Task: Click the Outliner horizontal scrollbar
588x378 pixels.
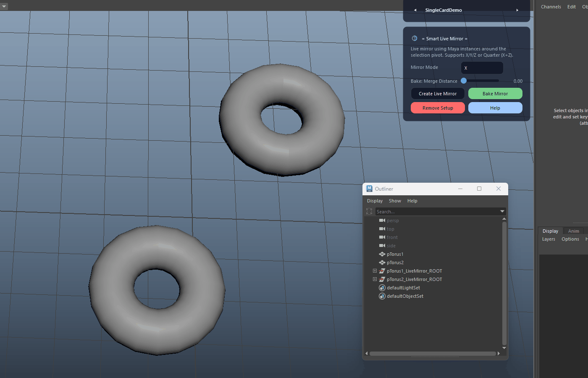Action: click(433, 354)
